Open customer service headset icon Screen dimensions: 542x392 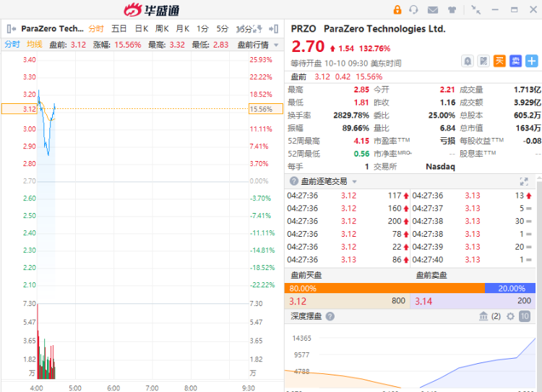tap(413, 9)
